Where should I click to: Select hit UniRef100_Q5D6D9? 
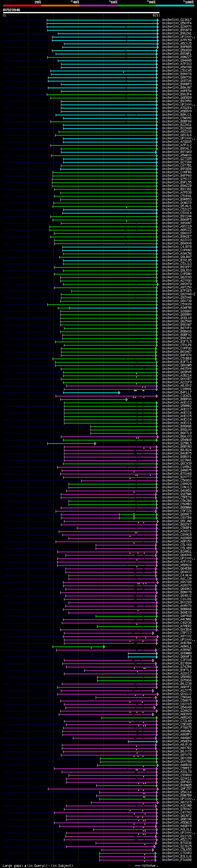177,50
